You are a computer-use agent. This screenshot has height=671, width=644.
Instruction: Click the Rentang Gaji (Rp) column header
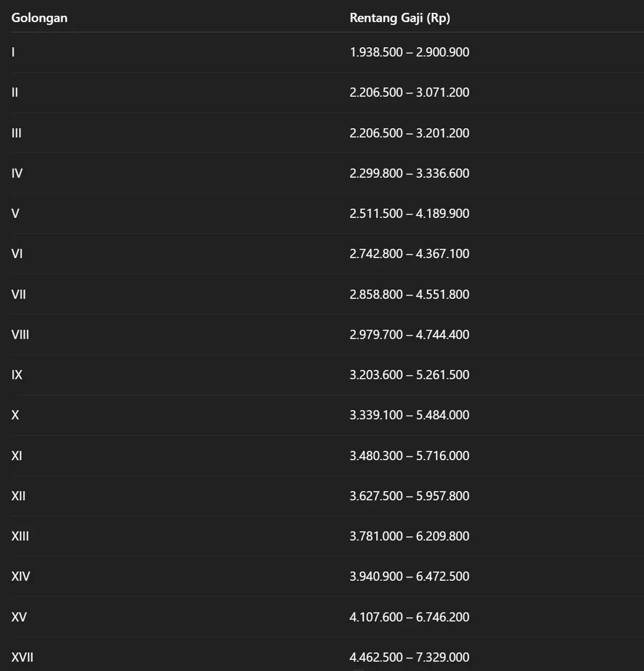[400, 18]
